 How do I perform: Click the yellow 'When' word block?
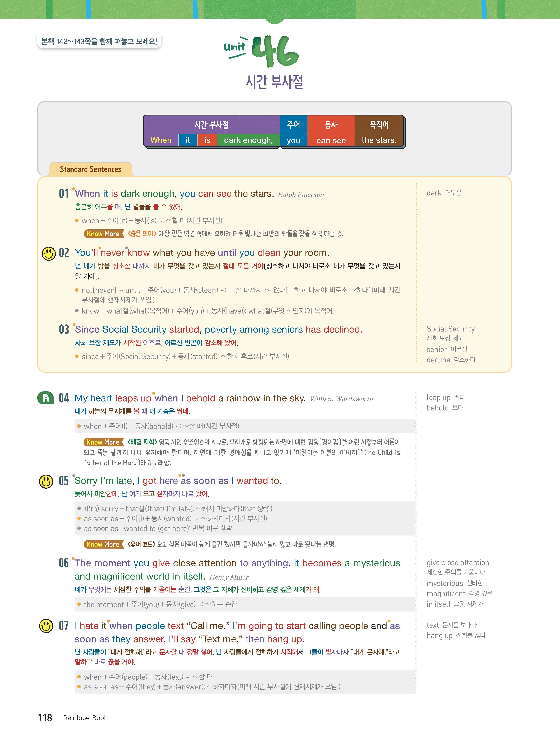tap(161, 140)
